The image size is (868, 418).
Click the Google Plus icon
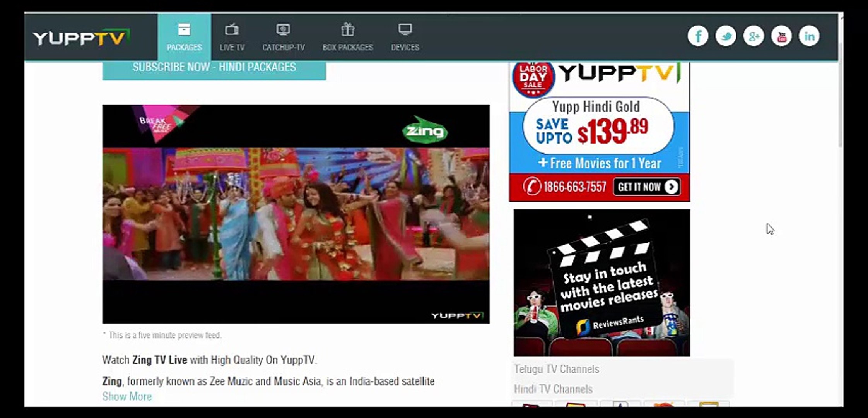(754, 36)
